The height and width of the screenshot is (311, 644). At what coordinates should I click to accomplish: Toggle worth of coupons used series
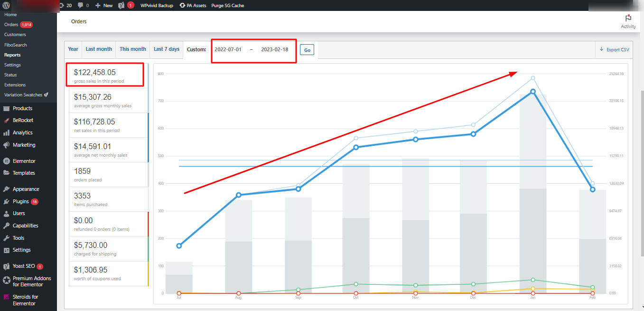point(109,273)
